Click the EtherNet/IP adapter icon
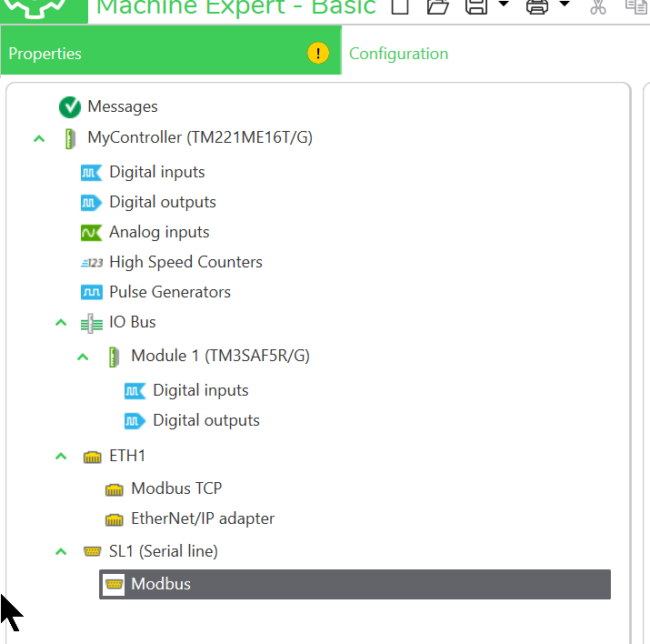This screenshot has height=644, width=650. point(114,519)
